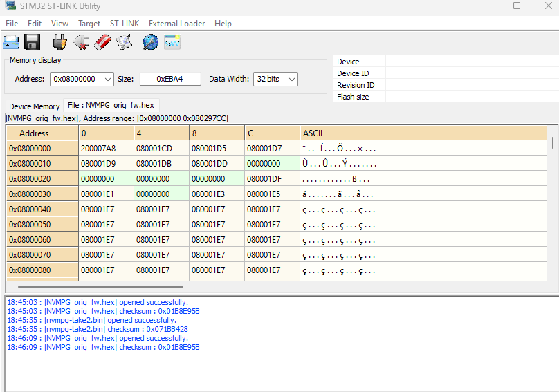The height and width of the screenshot is (392, 559).
Task: Select cell value 080001E5
Action: [x=272, y=194]
